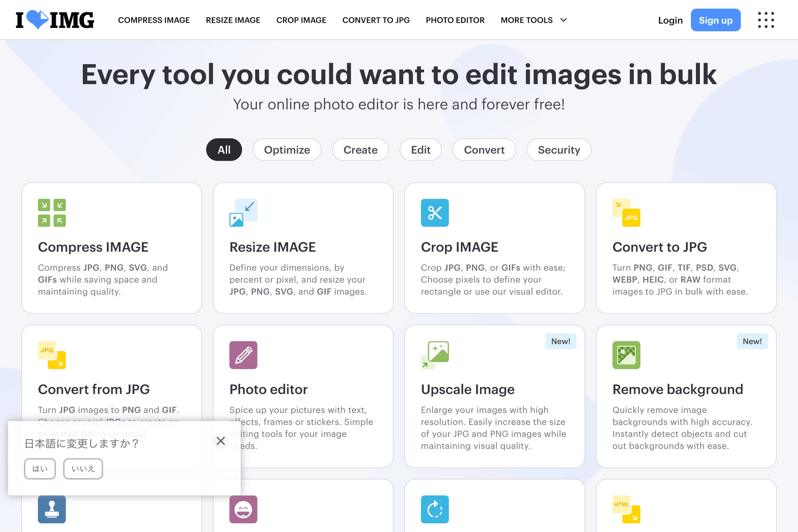Click the Remove background card description text

coord(682,428)
